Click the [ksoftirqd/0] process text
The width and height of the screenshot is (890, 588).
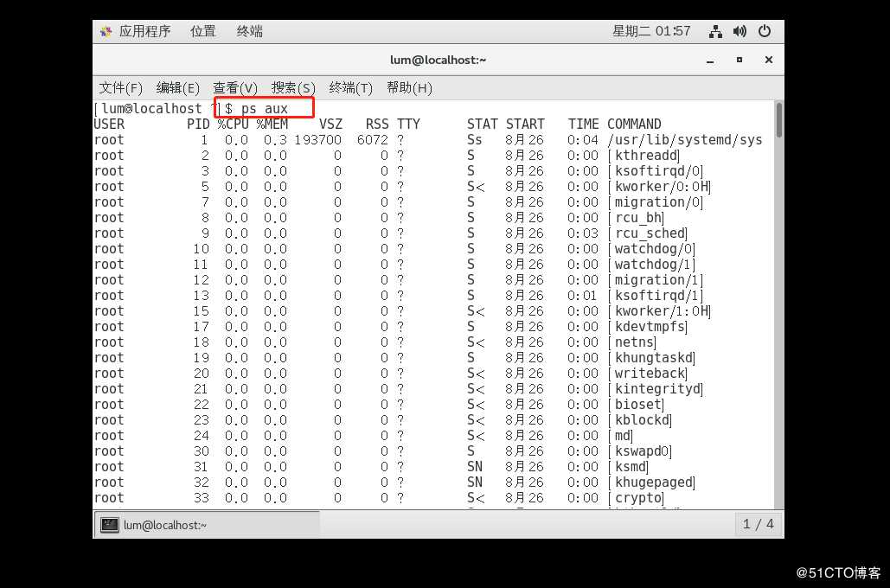(656, 171)
